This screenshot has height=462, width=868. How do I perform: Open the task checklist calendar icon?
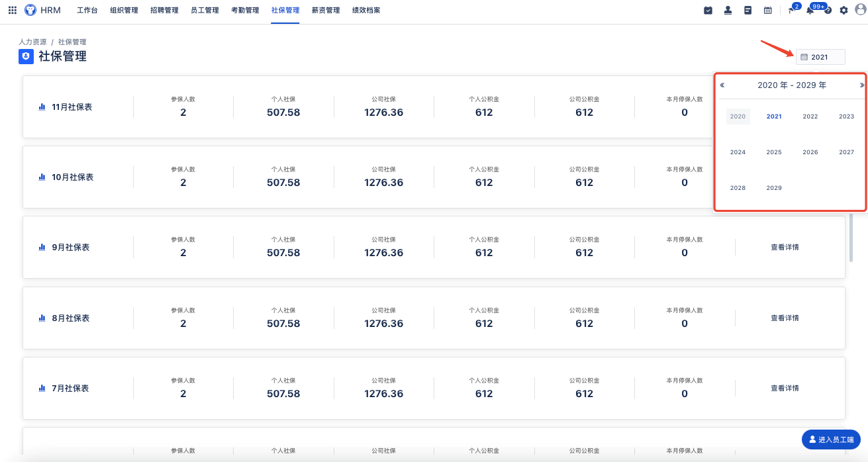(x=708, y=10)
